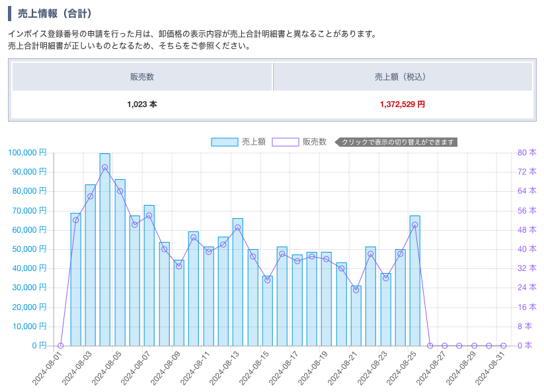This screenshot has height=392, width=544.
Task: Click the 50,000 円 y-axis label
Action: 30,249
